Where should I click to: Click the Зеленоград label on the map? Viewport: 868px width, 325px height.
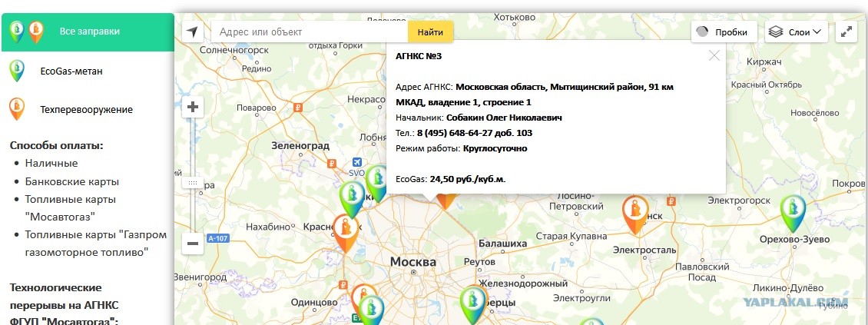(300, 146)
